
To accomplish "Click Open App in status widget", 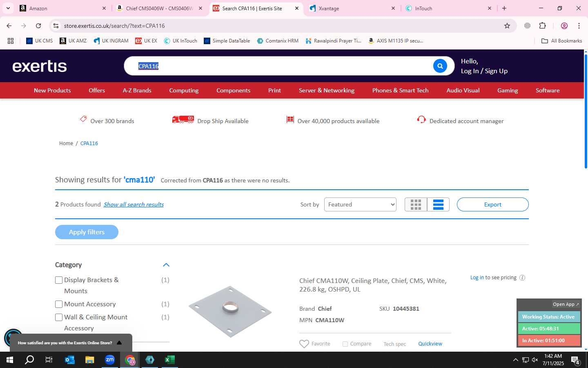I will pyautogui.click(x=566, y=304).
